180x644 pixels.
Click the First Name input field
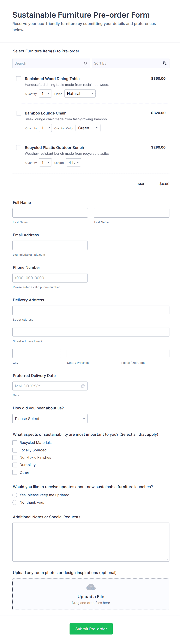50,213
